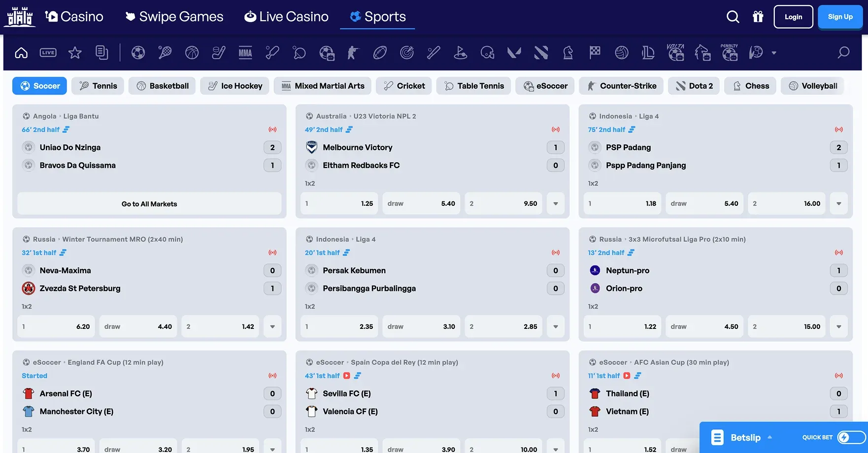Screen dimensions: 868x453
Task: Select odds 1.42 for Zvezda St Petersburg
Action: click(x=220, y=326)
